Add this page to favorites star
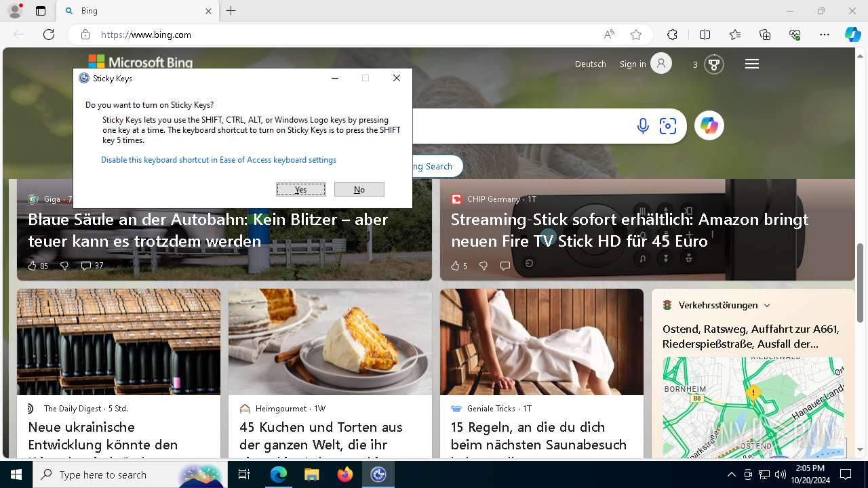This screenshot has height=488, width=868. pos(636,35)
